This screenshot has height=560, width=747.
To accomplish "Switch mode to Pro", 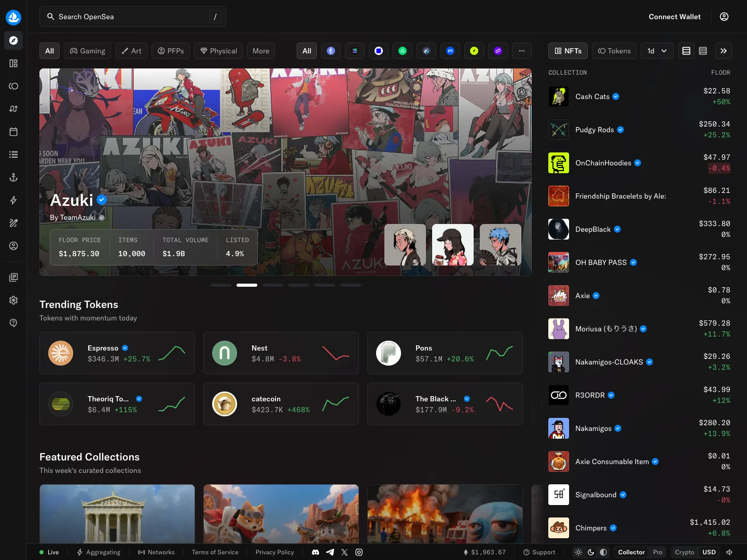I will (x=658, y=552).
